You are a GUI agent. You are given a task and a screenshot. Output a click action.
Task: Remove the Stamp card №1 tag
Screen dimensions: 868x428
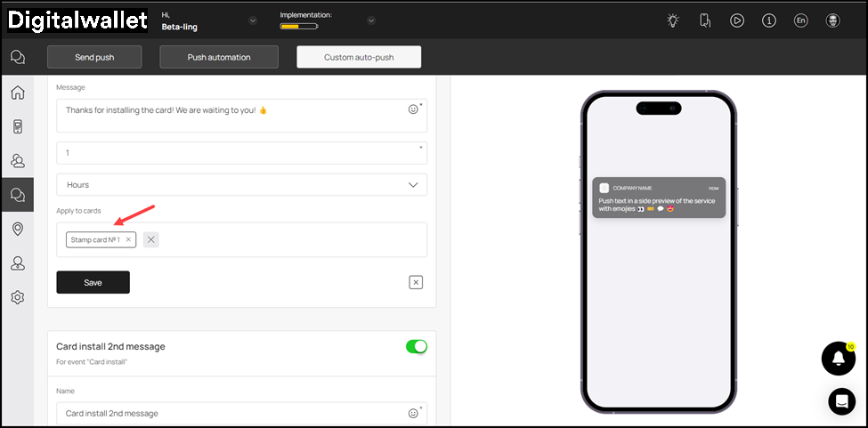[x=128, y=239]
